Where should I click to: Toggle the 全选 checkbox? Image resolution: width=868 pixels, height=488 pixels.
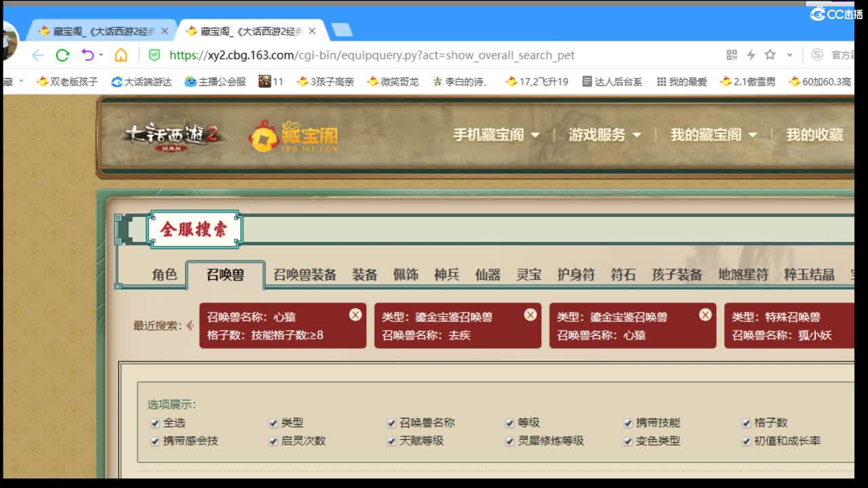pyautogui.click(x=155, y=423)
